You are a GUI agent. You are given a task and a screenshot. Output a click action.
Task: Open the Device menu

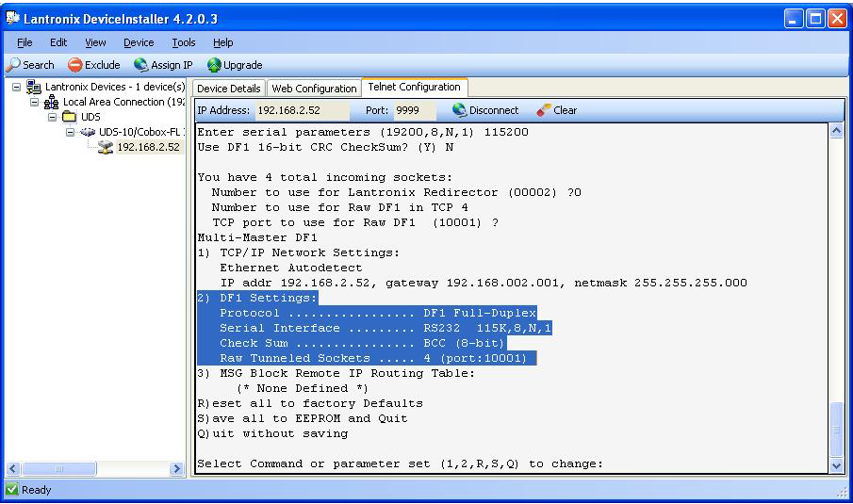[x=139, y=42]
